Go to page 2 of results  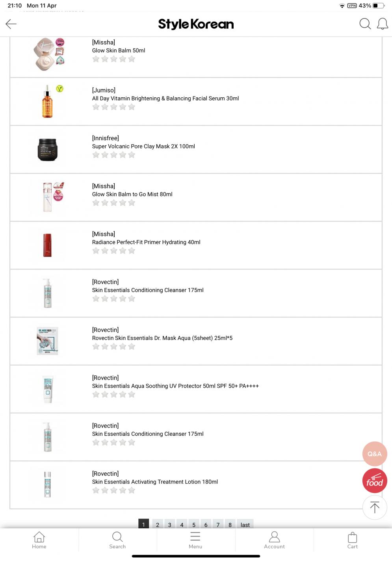coord(158,524)
